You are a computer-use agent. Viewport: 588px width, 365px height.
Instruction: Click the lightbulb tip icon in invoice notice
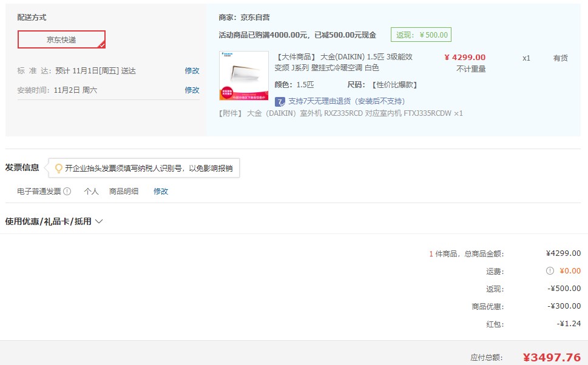coord(58,169)
